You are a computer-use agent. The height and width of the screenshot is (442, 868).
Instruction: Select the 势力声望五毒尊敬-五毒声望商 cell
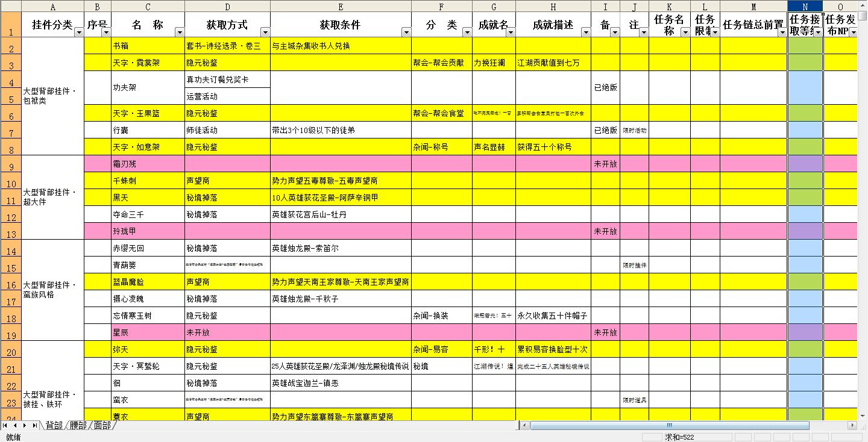(341, 181)
